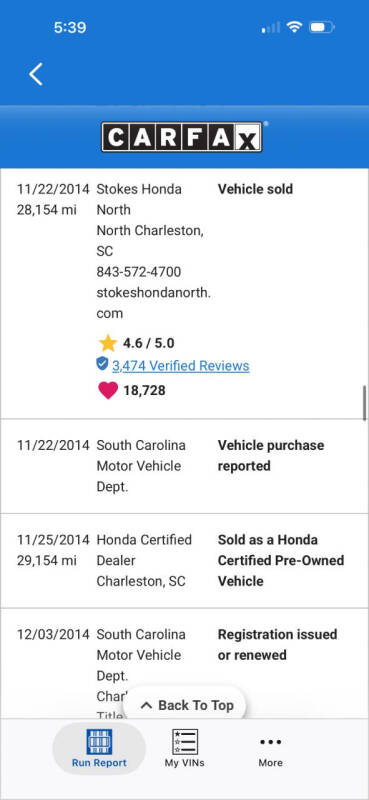Tap the Back To Top chevron arrow

[x=146, y=706]
